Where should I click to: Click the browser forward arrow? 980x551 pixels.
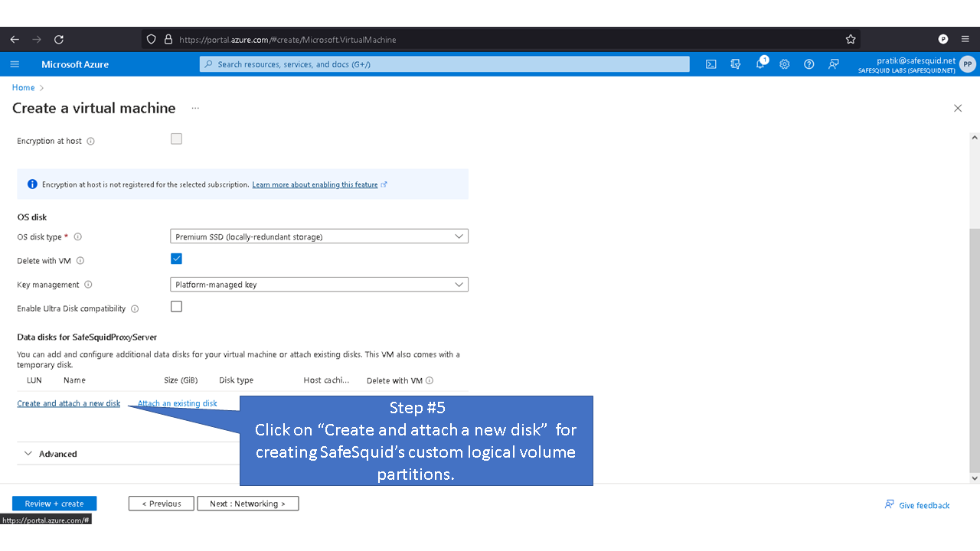pyautogui.click(x=37, y=39)
